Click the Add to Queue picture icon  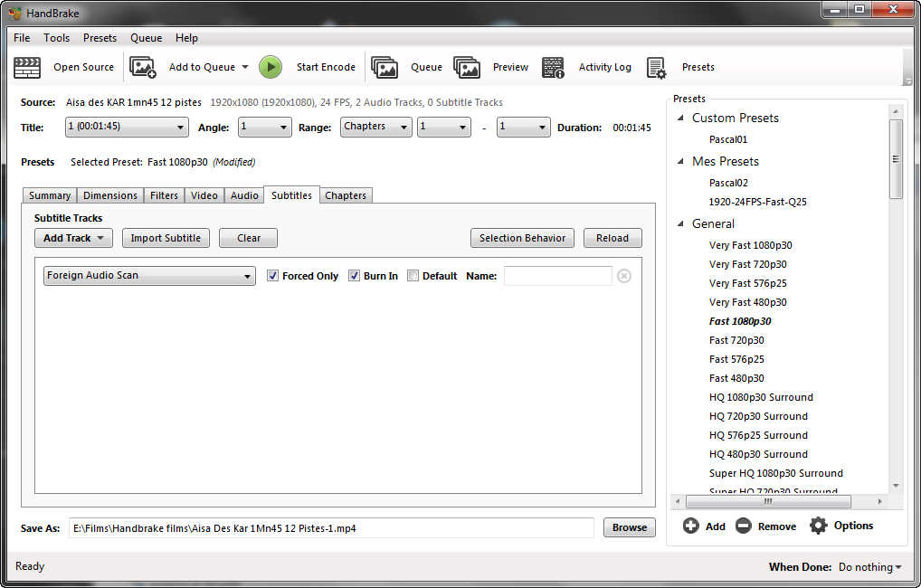(x=143, y=68)
